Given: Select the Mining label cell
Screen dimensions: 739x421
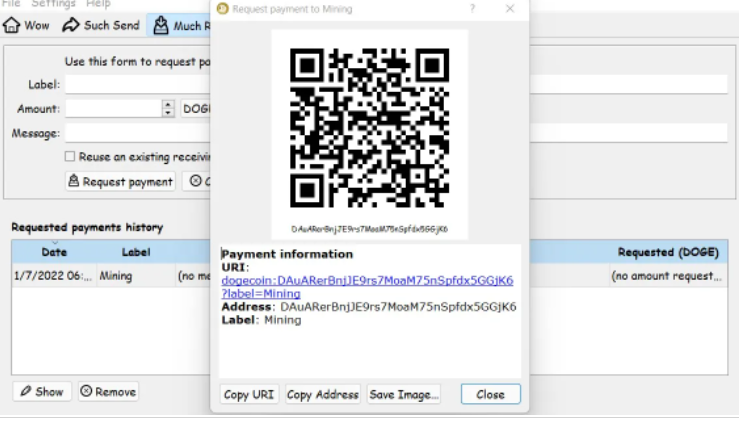Looking at the screenshot, I should tap(136, 276).
